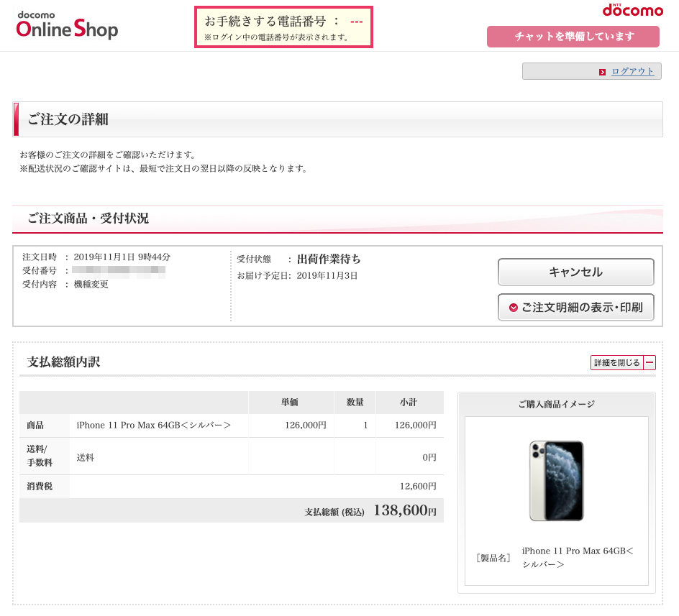Click delivery date 2019年11月3日
The image size is (679, 616).
(x=327, y=276)
